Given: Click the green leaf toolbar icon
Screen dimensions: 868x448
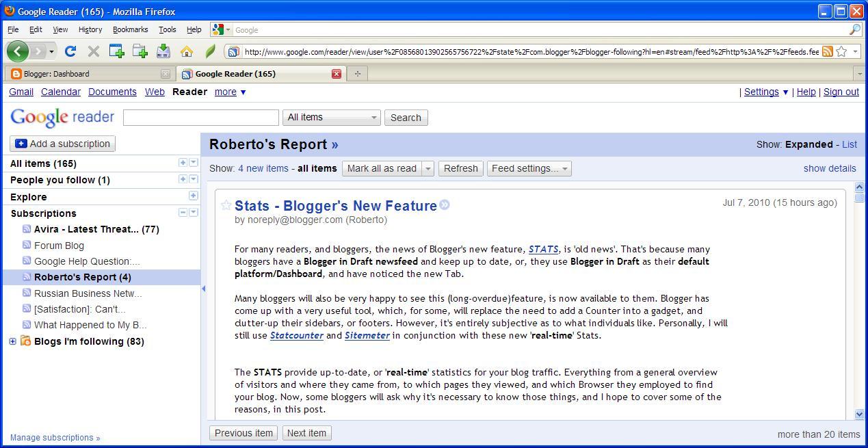Looking at the screenshot, I should 210,51.
